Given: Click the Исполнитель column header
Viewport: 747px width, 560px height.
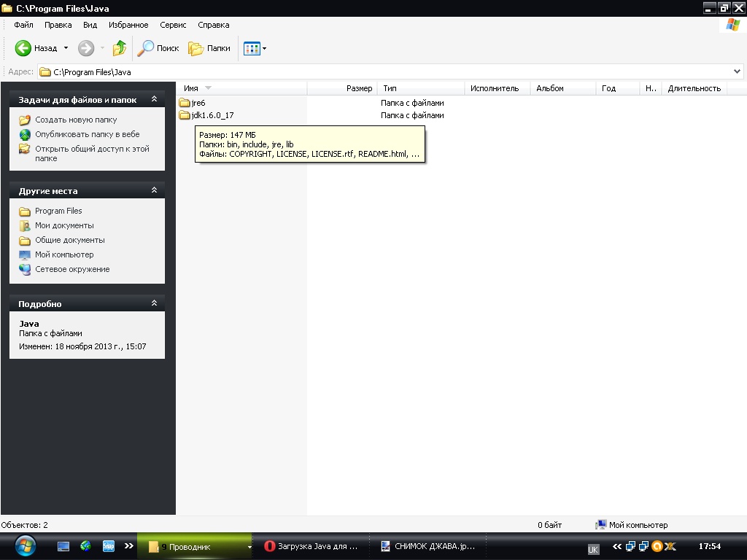Looking at the screenshot, I should [x=498, y=88].
